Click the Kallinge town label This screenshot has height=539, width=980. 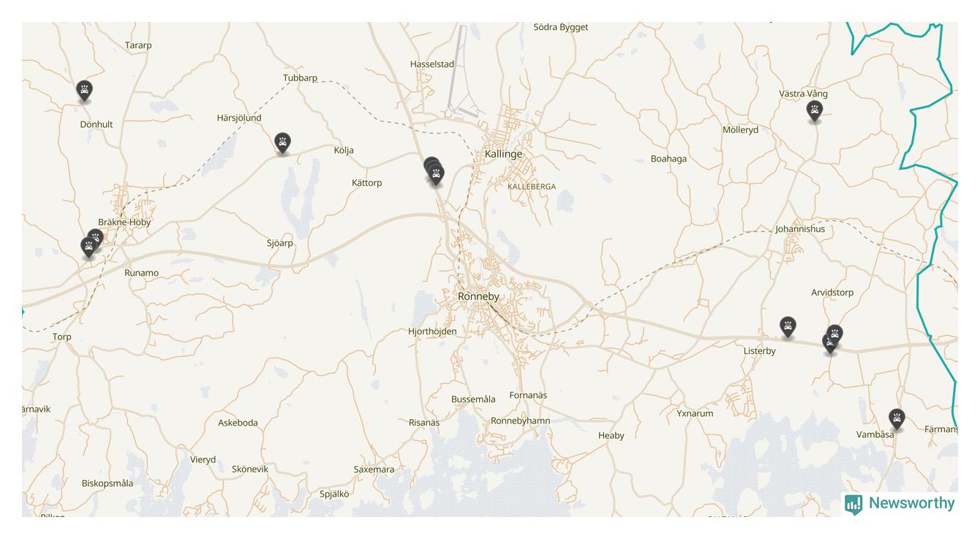pos(504,154)
